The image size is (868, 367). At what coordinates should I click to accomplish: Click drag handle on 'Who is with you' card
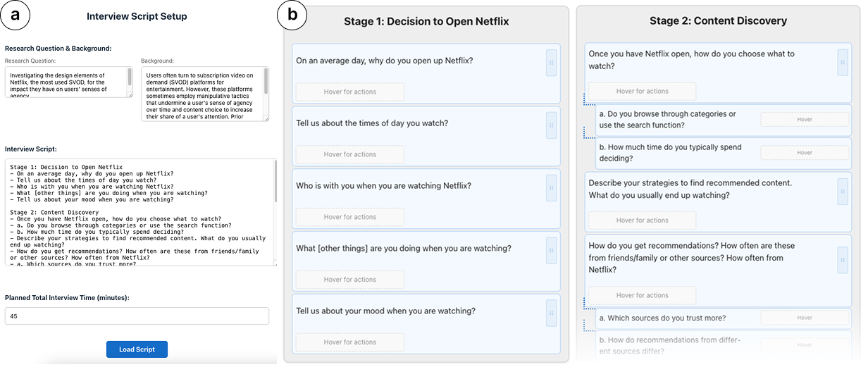(x=551, y=188)
